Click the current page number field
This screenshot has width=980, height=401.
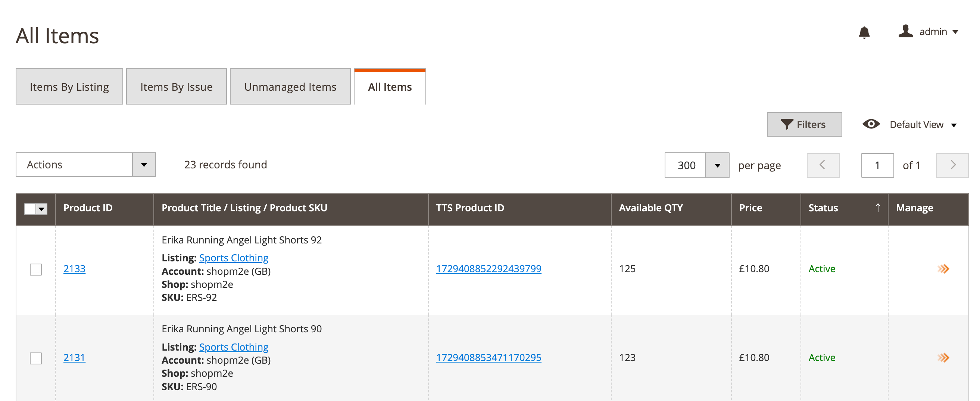[877, 165]
